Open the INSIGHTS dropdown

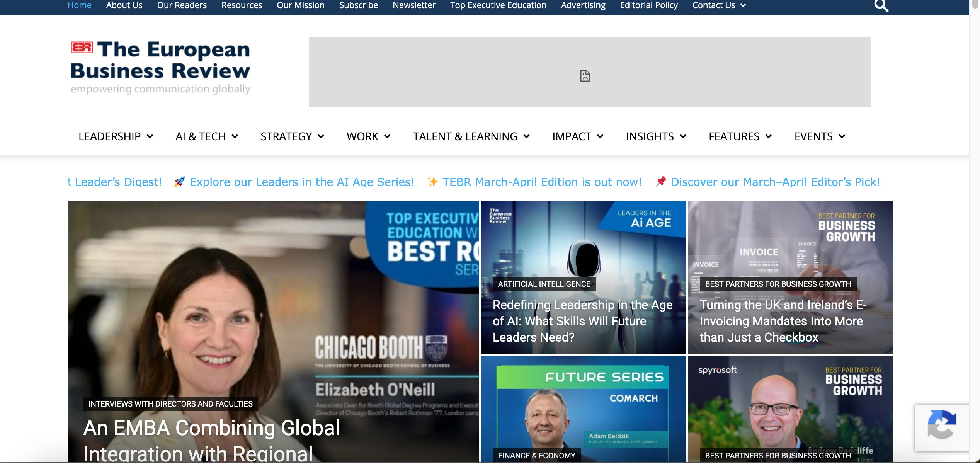point(656,136)
